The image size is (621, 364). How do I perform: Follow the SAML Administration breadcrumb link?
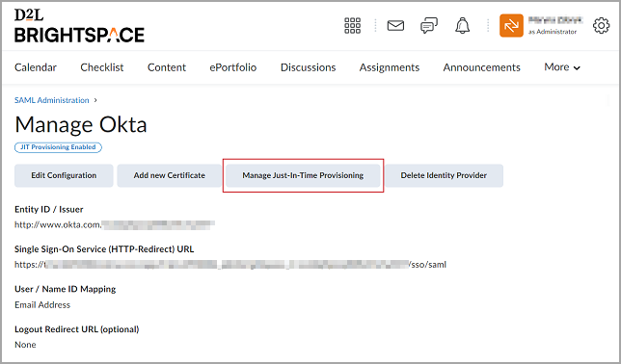(51, 100)
